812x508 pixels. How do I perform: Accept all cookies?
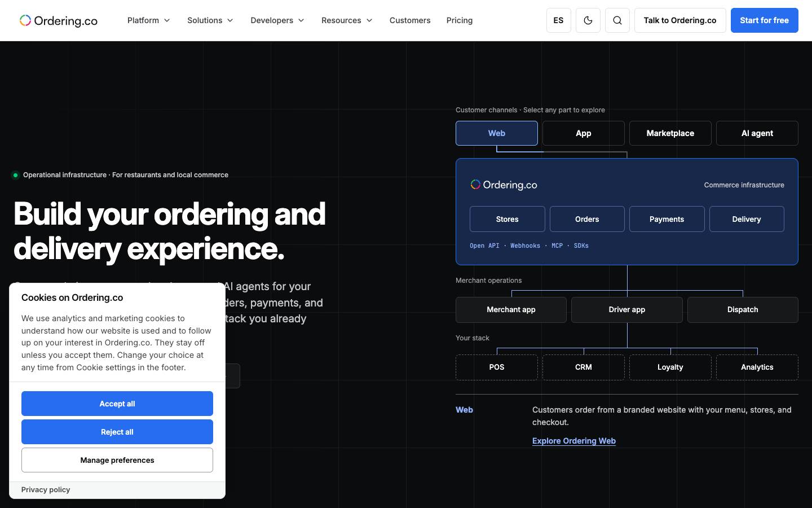click(117, 404)
